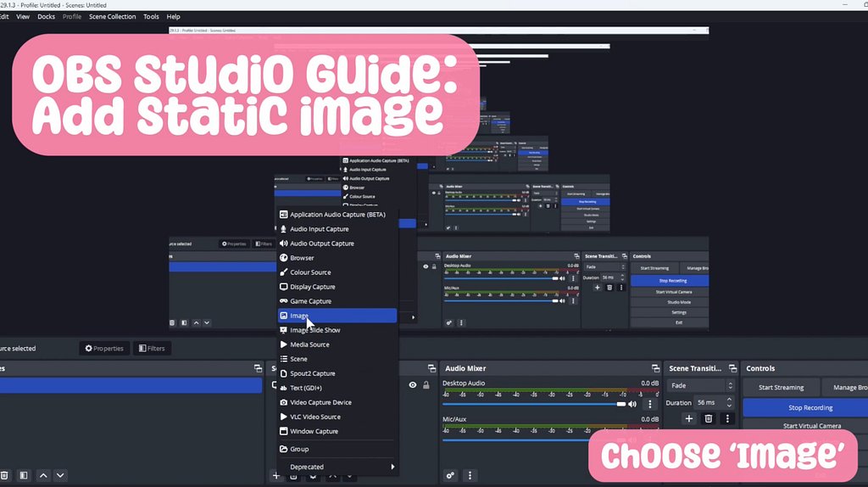This screenshot has height=487, width=868.
Task: Mute Desktop Audio speaker icon
Action: pos(632,405)
